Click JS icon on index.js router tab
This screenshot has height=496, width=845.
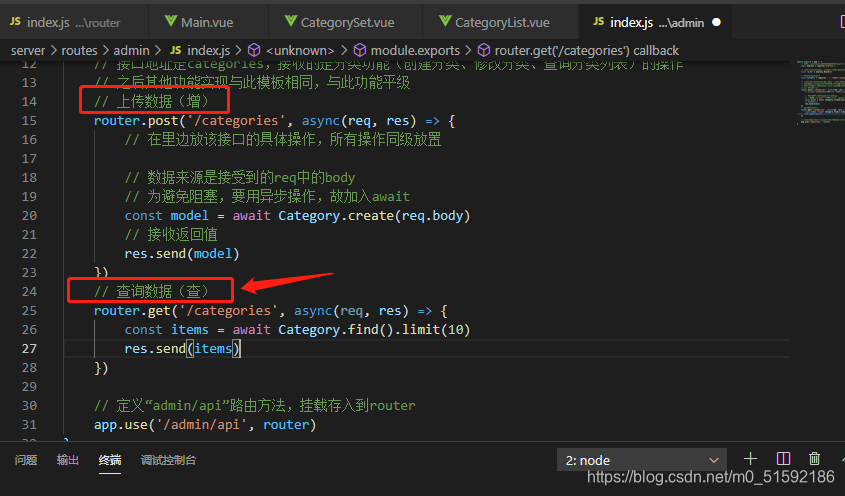(15, 21)
